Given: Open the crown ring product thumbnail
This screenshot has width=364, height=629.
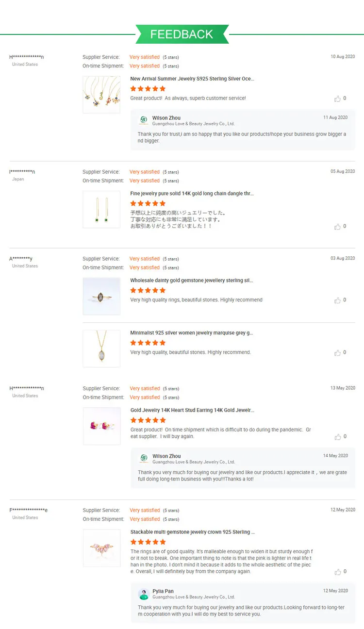Looking at the screenshot, I should 101,548.
